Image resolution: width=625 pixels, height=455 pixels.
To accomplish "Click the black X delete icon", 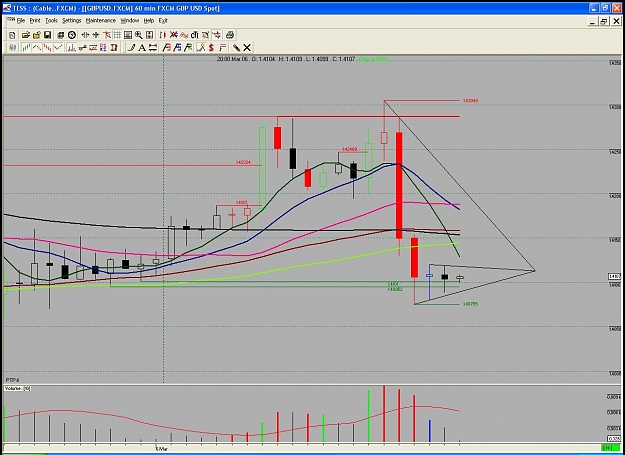I will pos(247,48).
